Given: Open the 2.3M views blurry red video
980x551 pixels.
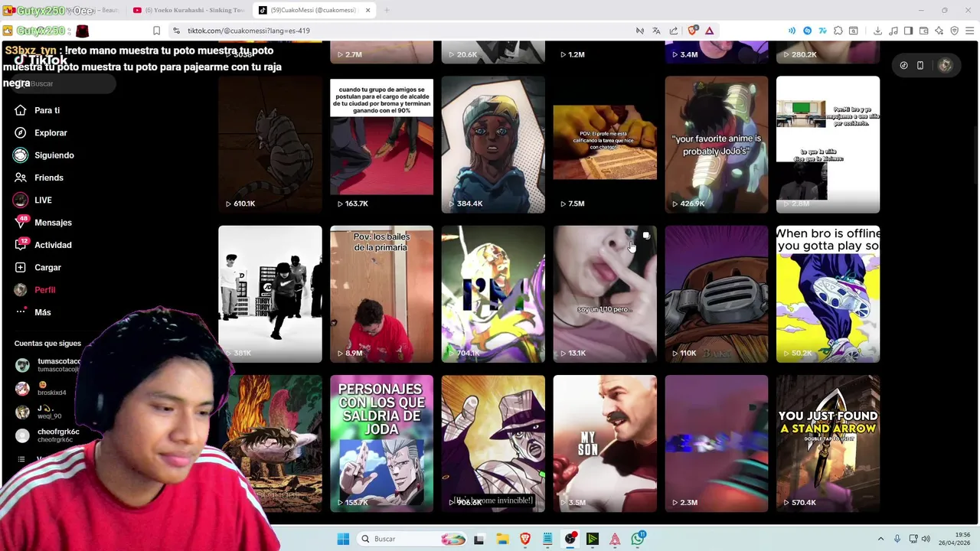Looking at the screenshot, I should tap(717, 443).
